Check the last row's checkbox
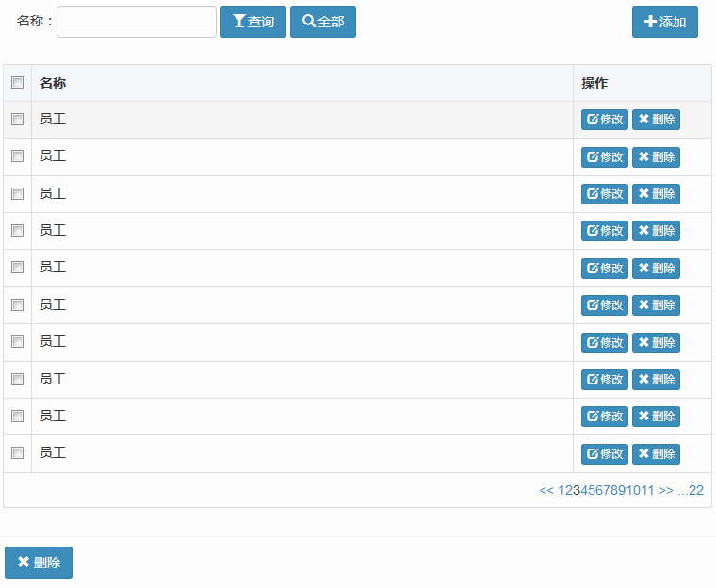This screenshot has width=716, height=588. point(17,453)
